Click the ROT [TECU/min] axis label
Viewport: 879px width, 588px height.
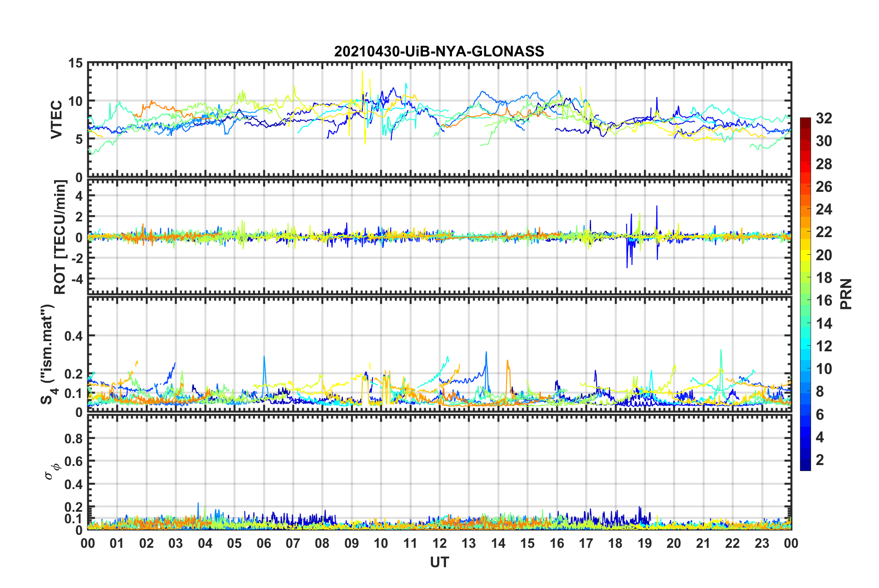coord(60,237)
